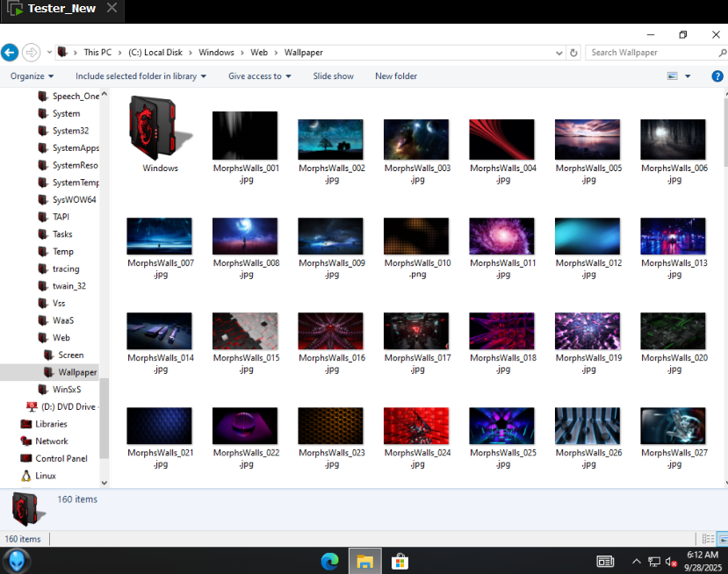The width and height of the screenshot is (728, 574).
Task: Expand chevron after This PC breadcrumb
Action: point(119,53)
